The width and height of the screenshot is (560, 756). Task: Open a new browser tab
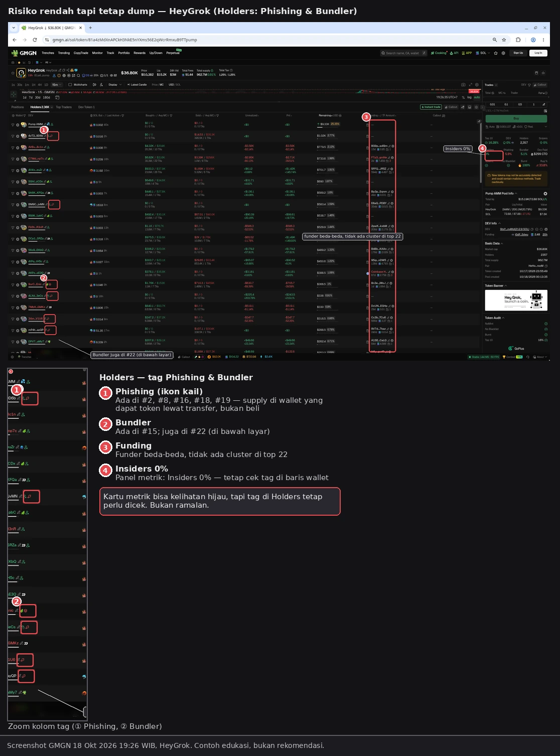[90, 28]
